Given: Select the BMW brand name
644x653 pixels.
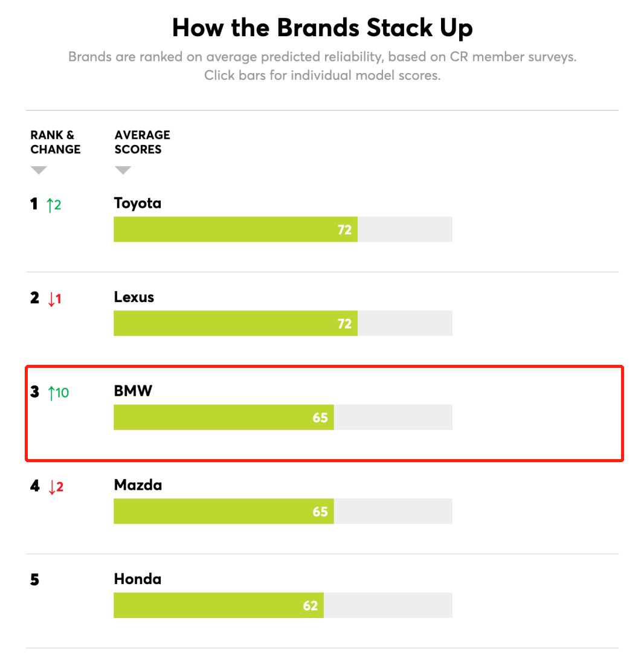Looking at the screenshot, I should point(134,391).
